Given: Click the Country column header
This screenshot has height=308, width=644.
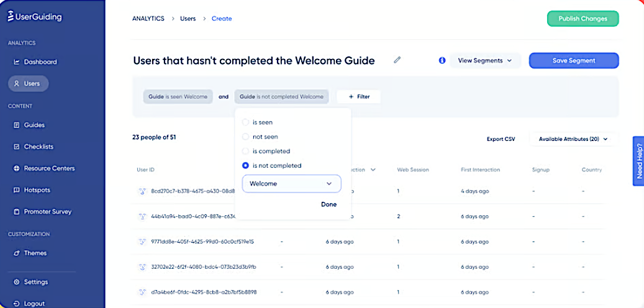Looking at the screenshot, I should (591, 170).
